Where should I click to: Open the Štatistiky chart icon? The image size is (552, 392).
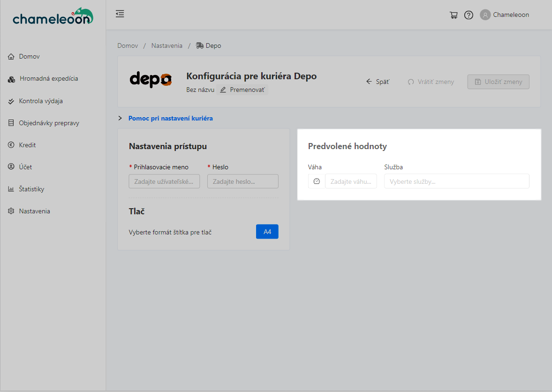click(11, 188)
